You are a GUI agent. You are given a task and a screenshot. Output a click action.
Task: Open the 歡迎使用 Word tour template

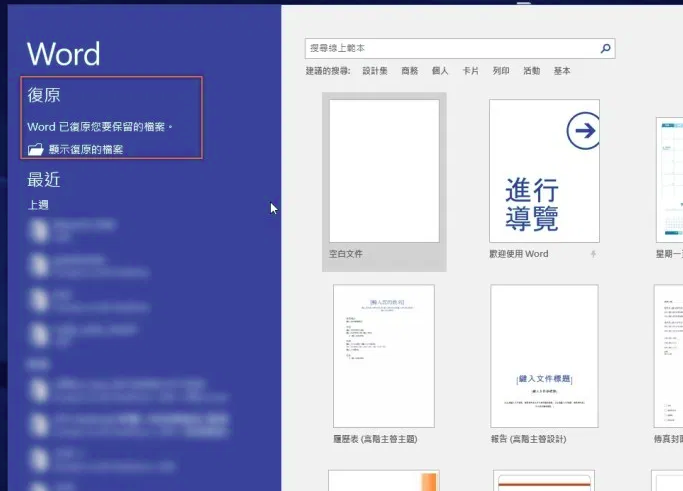(544, 171)
